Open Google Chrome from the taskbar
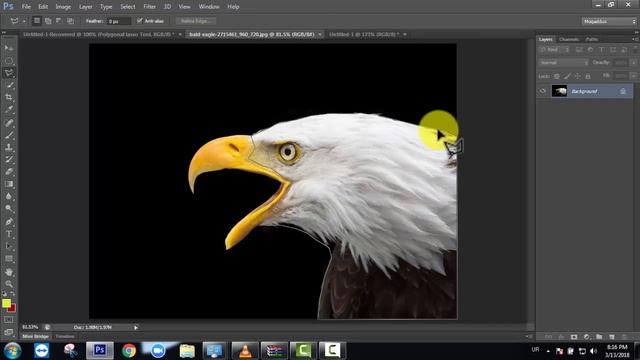 129,351
